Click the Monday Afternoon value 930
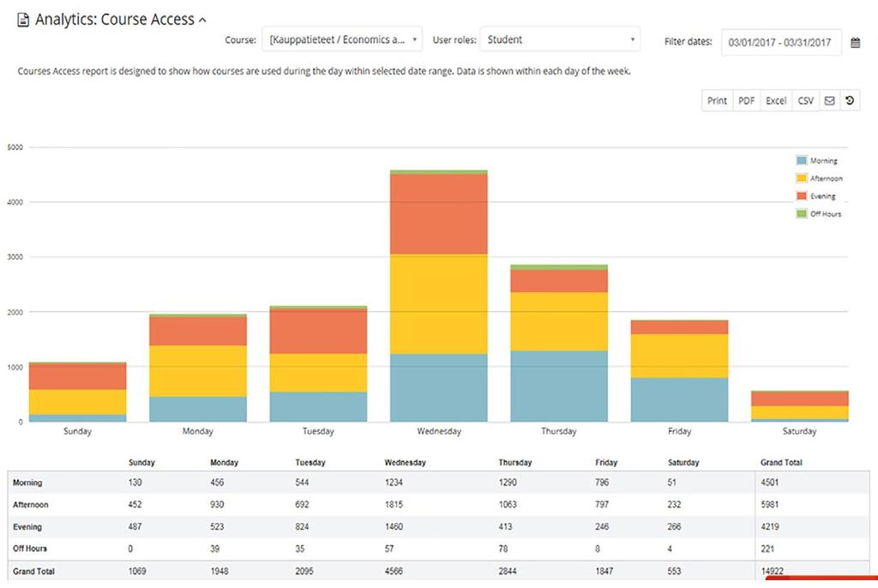The width and height of the screenshot is (878, 588). click(217, 505)
